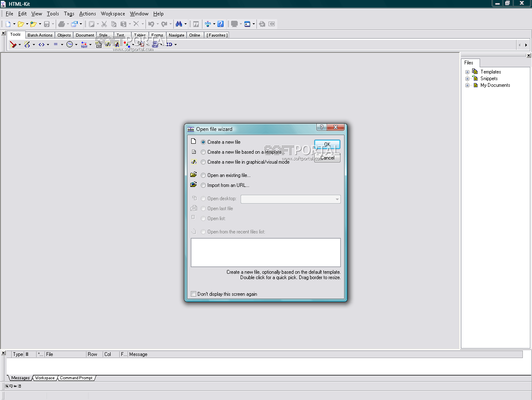Click the Undo arrow icon

[x=151, y=24]
